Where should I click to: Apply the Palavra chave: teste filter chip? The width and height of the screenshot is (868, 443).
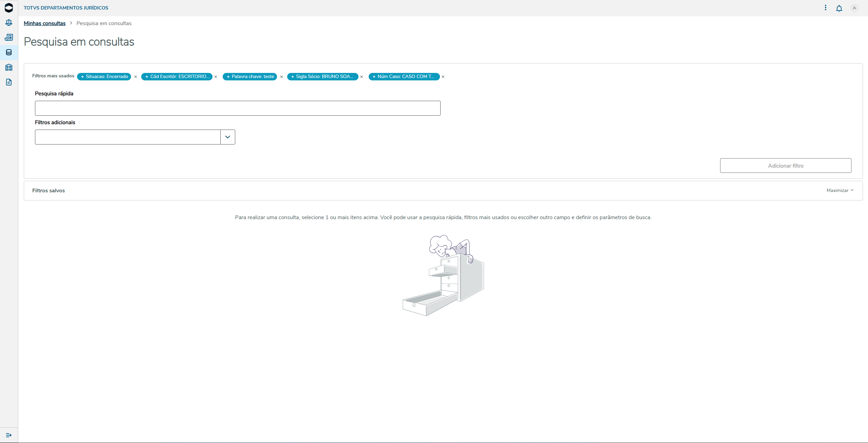point(250,77)
